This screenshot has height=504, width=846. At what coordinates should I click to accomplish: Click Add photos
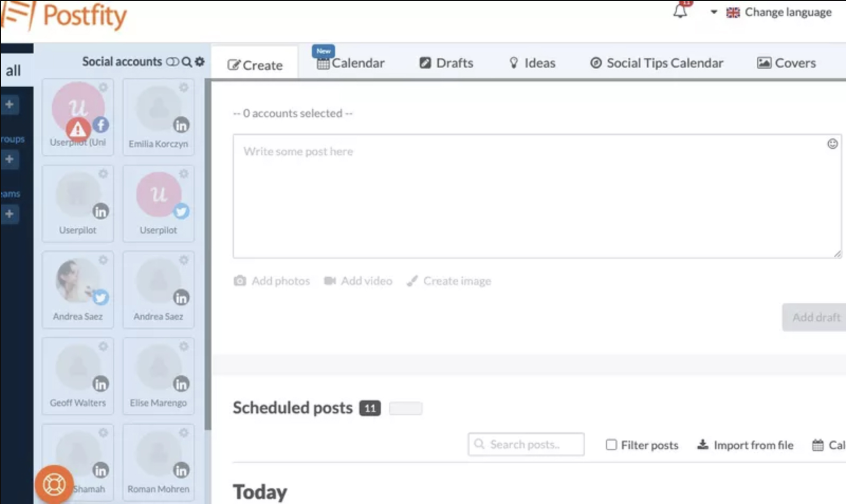[x=272, y=281]
